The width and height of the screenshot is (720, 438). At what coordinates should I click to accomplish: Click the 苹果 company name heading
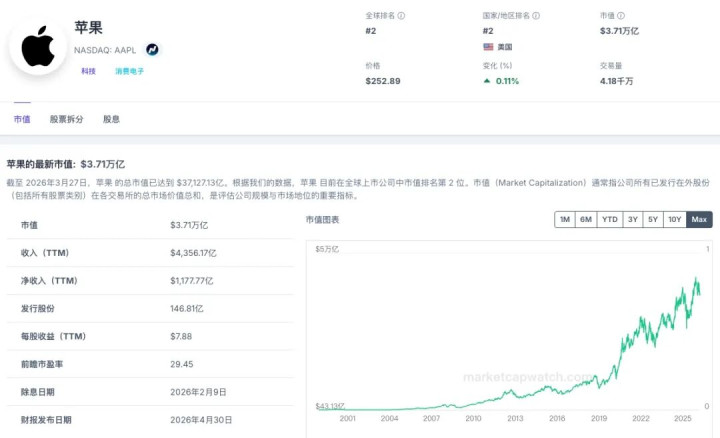tap(89, 28)
